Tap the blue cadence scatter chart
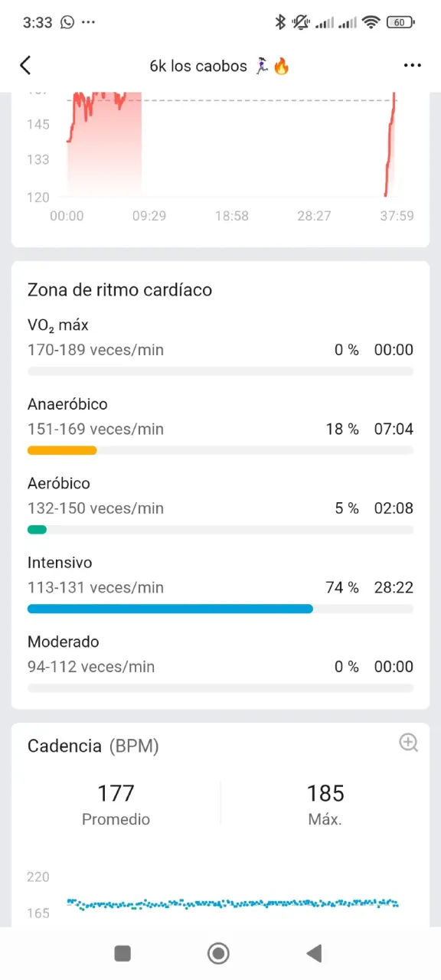Viewport: 441px width, 980px height. tap(233, 904)
